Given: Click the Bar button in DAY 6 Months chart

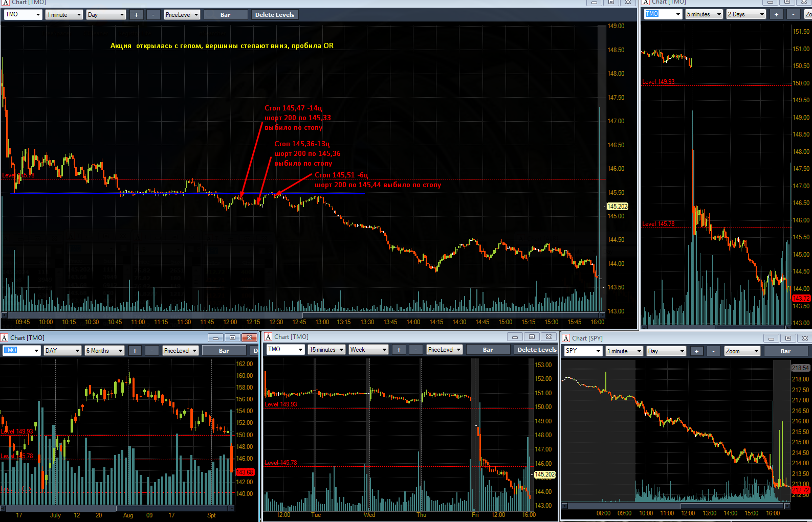Looking at the screenshot, I should pos(224,351).
